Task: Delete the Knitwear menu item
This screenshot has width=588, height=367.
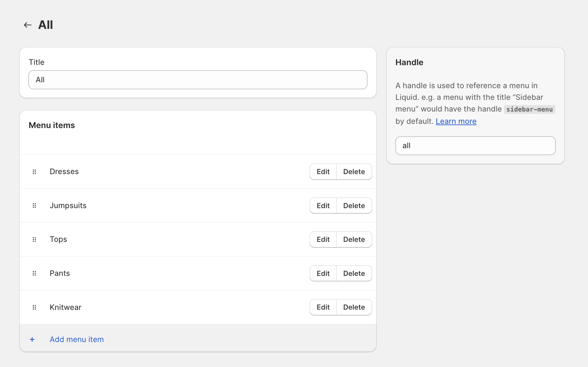Action: click(x=354, y=307)
